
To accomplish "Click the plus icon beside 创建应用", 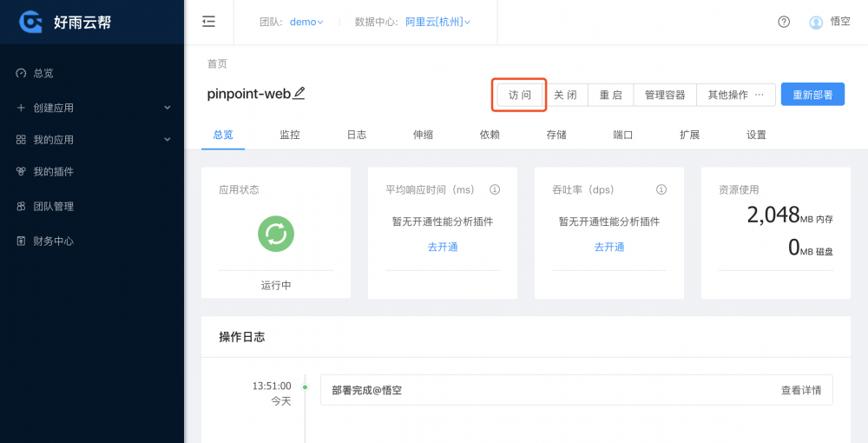I will [21, 108].
